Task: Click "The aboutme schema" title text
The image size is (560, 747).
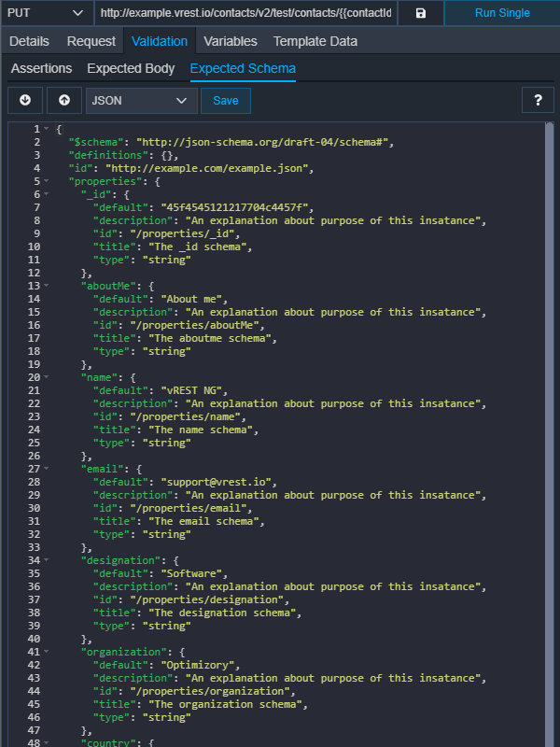Action: pos(210,338)
